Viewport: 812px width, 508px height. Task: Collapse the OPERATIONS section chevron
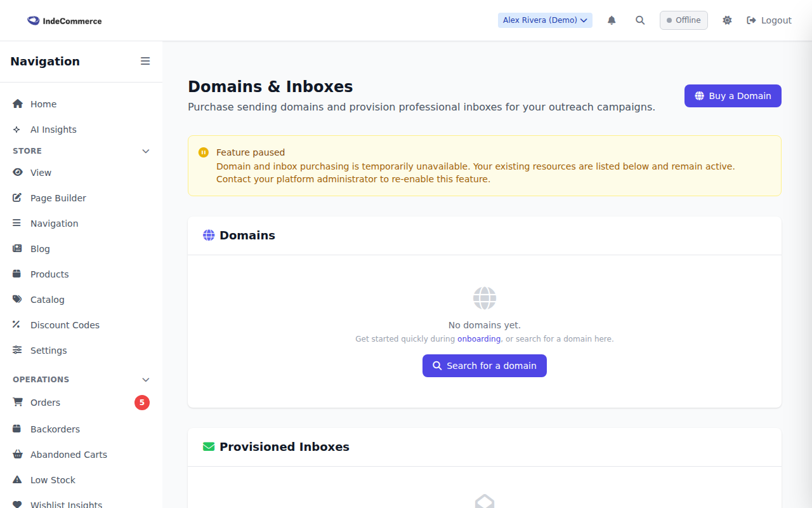(x=146, y=380)
